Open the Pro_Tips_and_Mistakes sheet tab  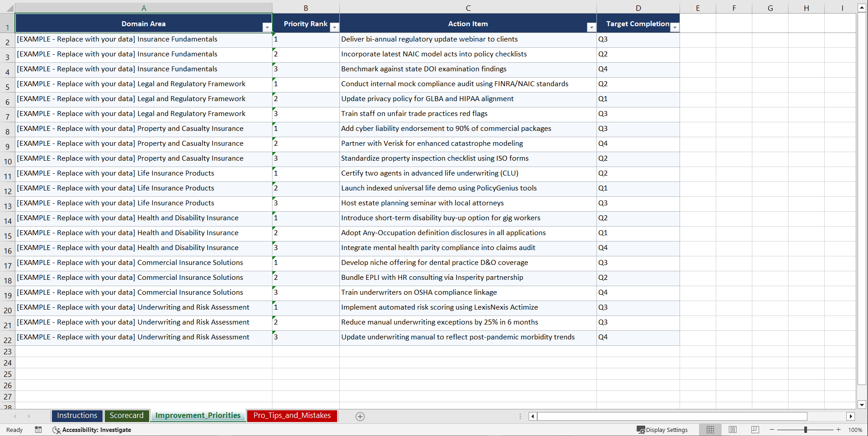tap(291, 416)
